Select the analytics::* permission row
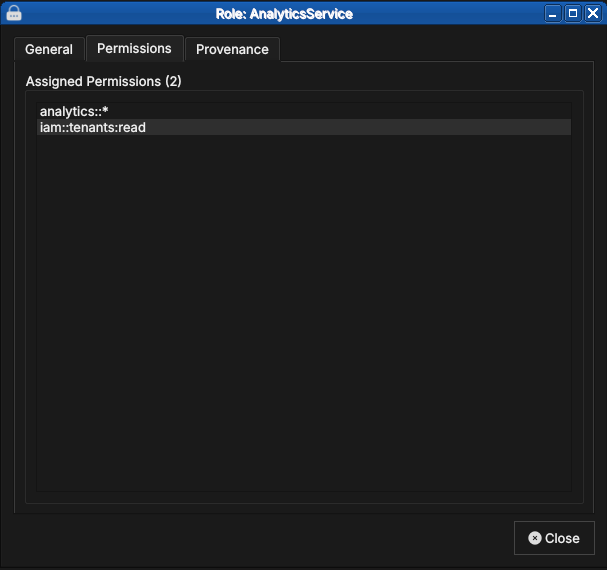607x570 pixels. (x=304, y=112)
